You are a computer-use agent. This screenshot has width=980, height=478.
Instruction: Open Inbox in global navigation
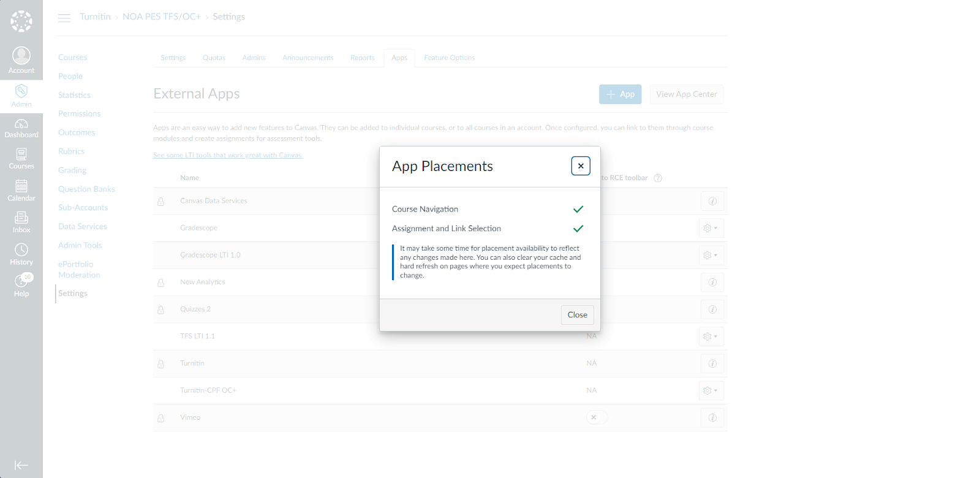21,222
